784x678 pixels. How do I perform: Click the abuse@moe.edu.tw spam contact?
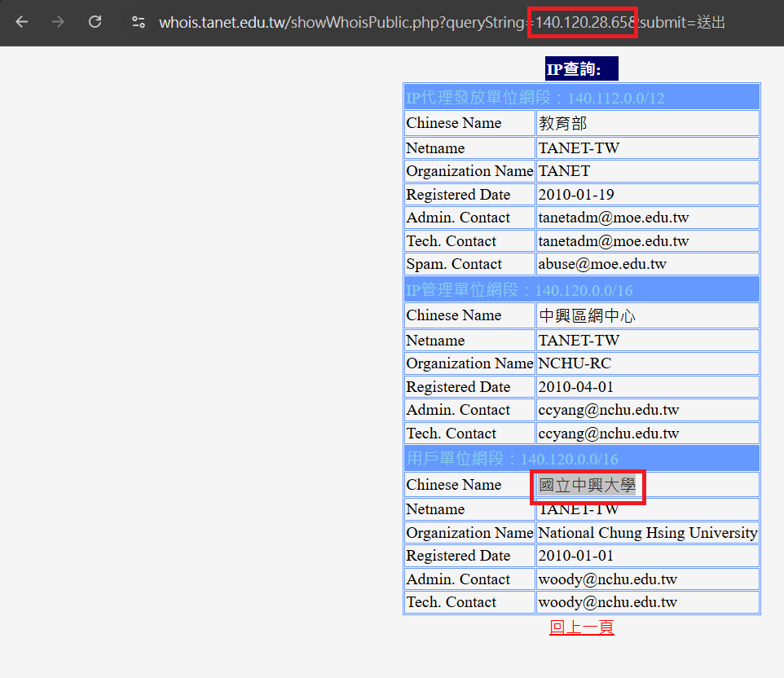648,264
